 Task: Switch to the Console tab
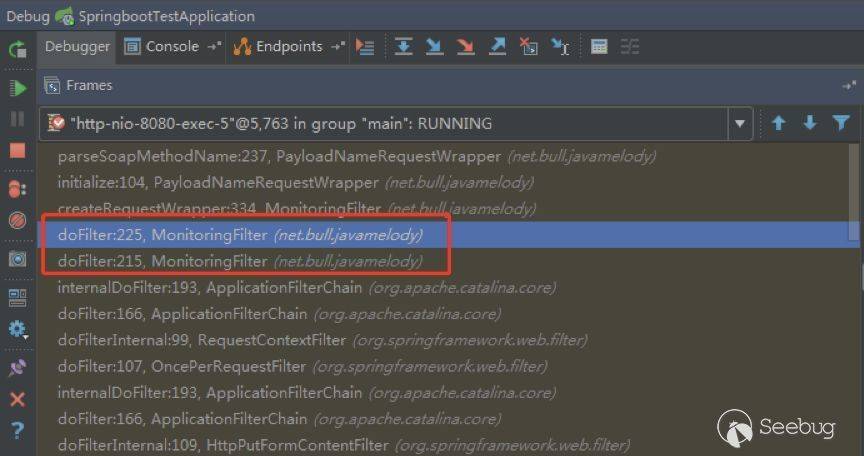coord(171,47)
